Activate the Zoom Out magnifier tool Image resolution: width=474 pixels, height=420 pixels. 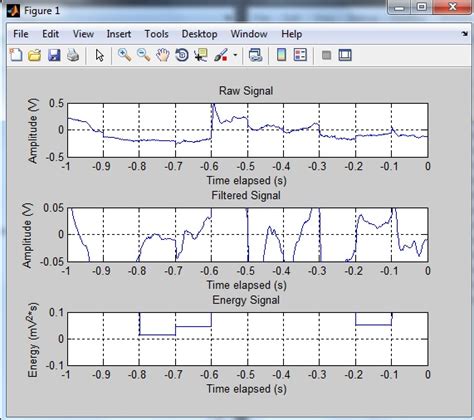pyautogui.click(x=144, y=55)
